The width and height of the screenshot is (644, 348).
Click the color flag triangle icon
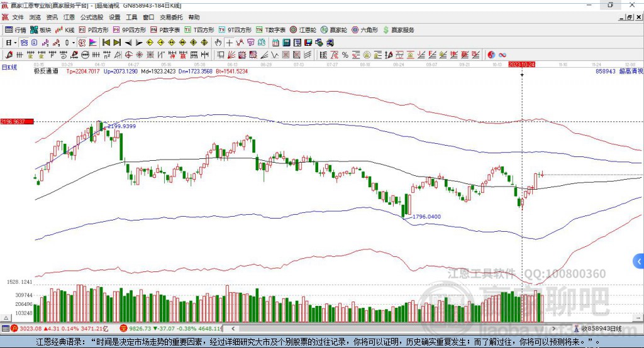click(93, 43)
